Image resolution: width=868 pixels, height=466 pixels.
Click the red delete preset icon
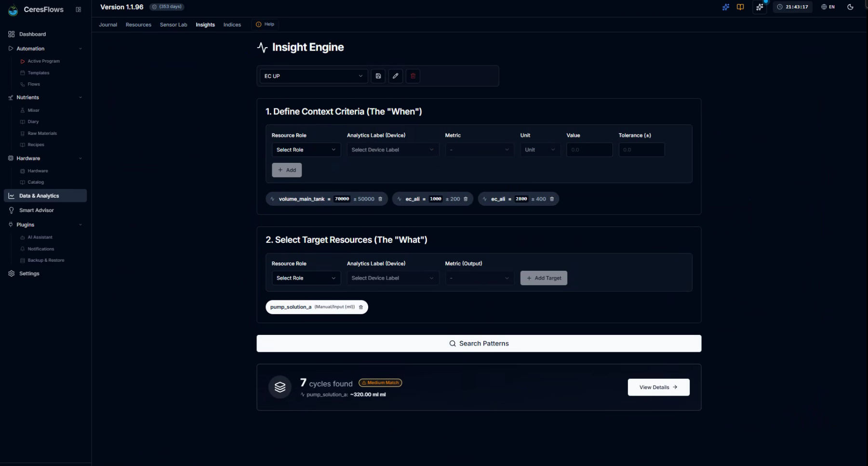[x=413, y=76]
